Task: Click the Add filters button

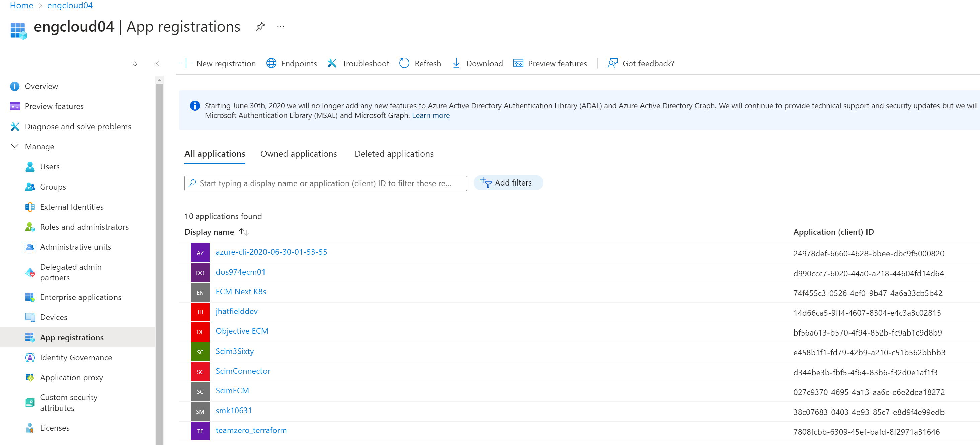Action: click(508, 183)
